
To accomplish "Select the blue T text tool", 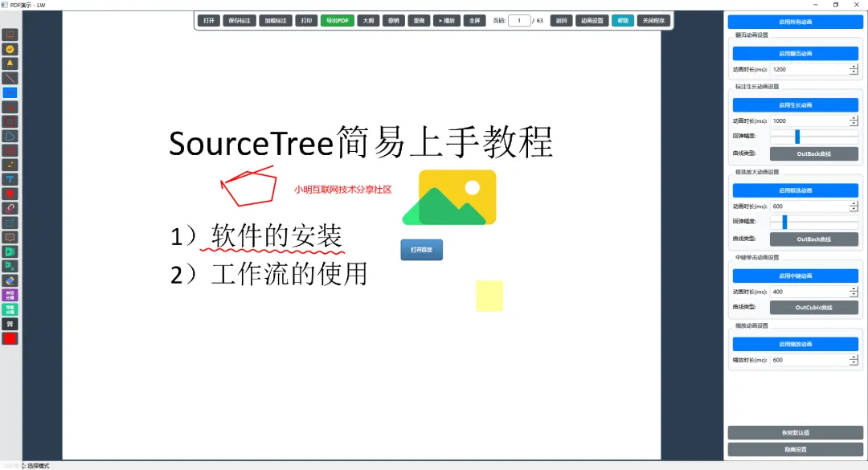I will 10,179.
